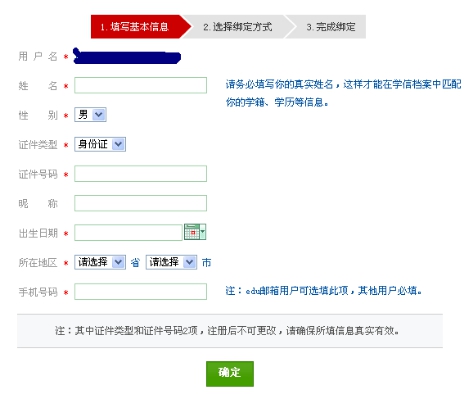
Task: Click the 手机号码 phone number input field
Action: [x=140, y=292]
